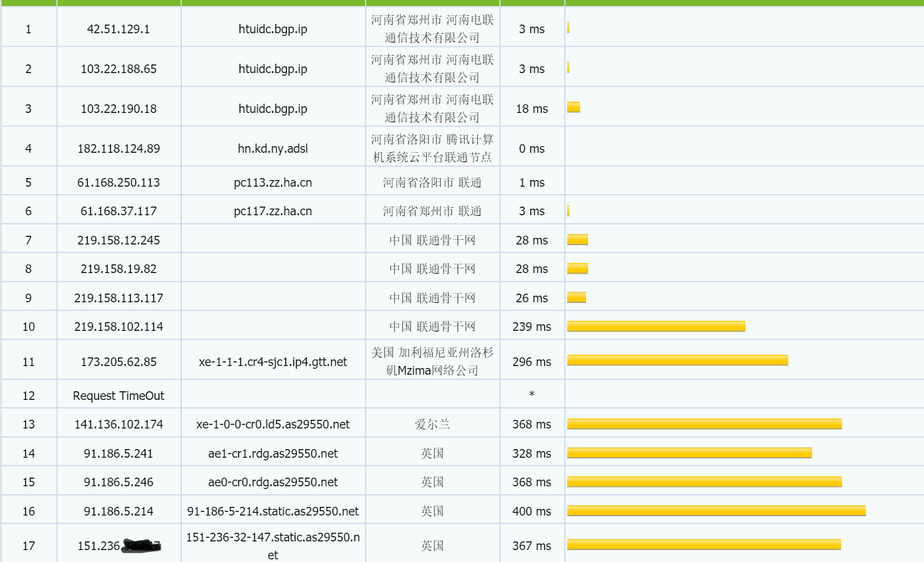Click the 296 ms latency value
This screenshot has width=924, height=562.
pyautogui.click(x=532, y=362)
